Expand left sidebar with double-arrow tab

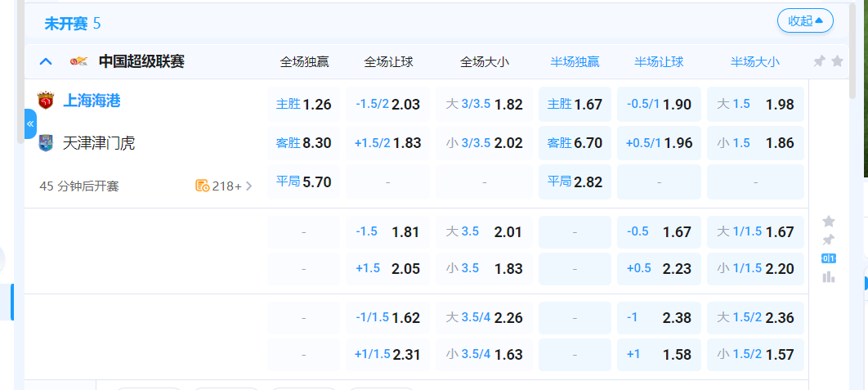click(x=30, y=124)
